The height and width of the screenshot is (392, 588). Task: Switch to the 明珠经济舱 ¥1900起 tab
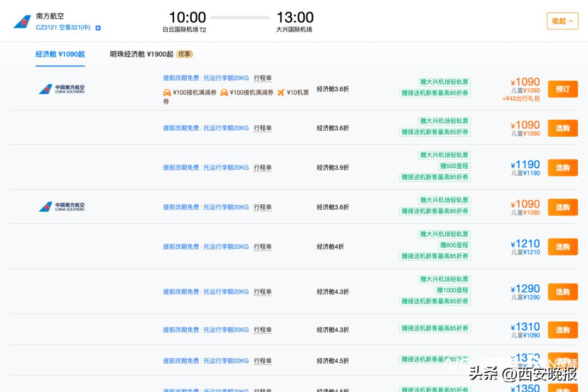pos(142,54)
